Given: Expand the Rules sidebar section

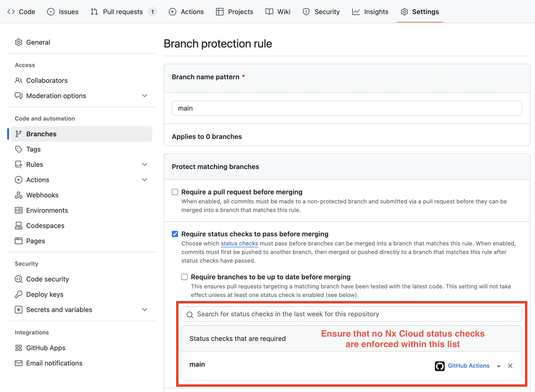Looking at the screenshot, I should click(145, 164).
